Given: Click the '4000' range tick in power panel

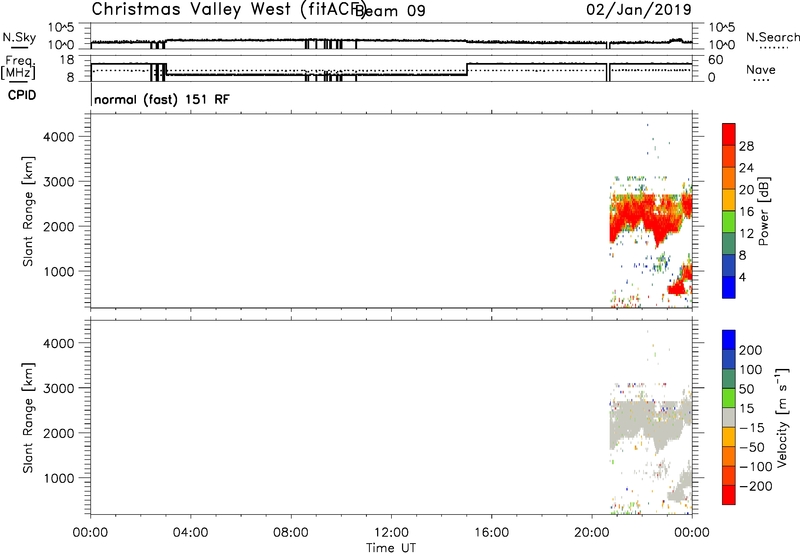Looking at the screenshot, I should [59, 137].
